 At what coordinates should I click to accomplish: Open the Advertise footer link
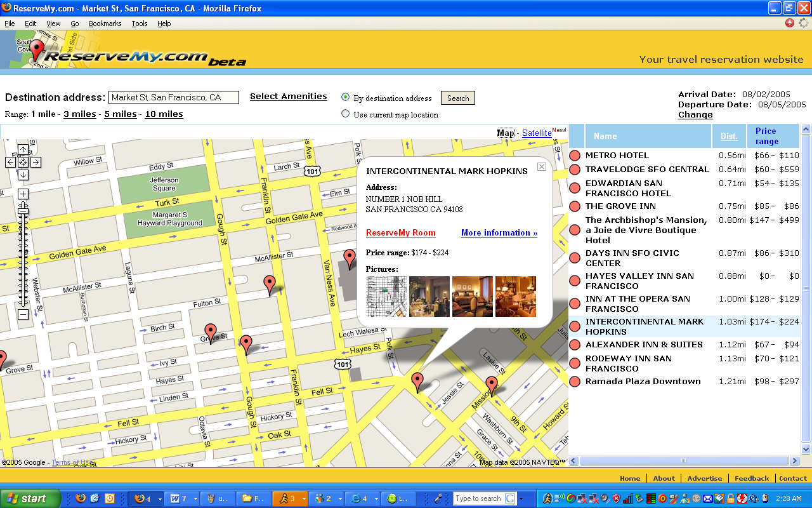click(705, 479)
